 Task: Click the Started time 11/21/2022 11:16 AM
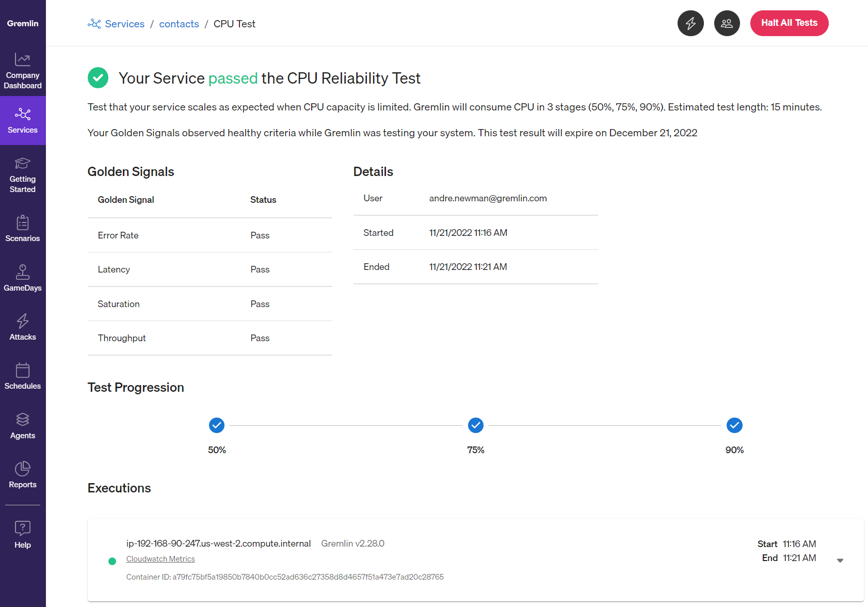click(x=468, y=233)
